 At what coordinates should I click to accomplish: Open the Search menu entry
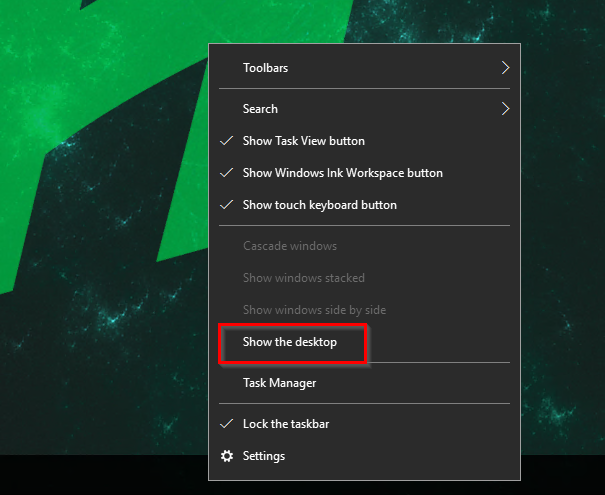tap(260, 108)
